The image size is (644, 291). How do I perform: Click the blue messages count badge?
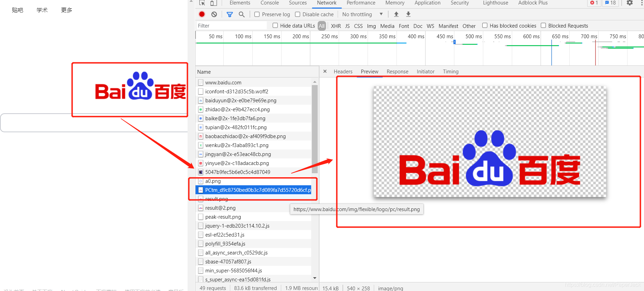(611, 3)
